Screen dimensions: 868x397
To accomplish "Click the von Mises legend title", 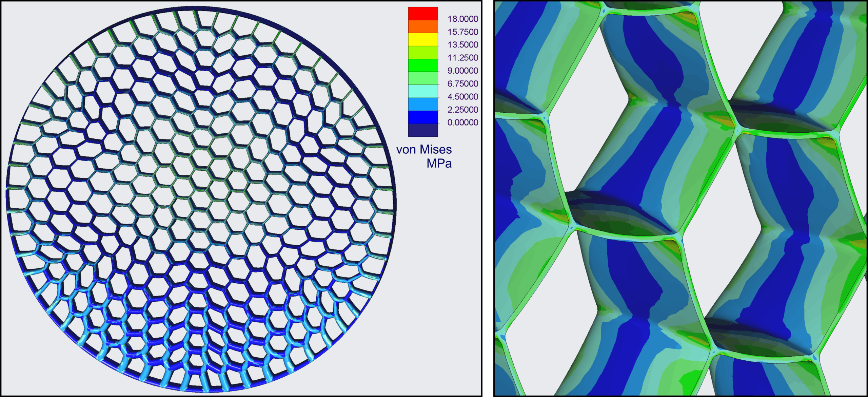I will pyautogui.click(x=424, y=150).
